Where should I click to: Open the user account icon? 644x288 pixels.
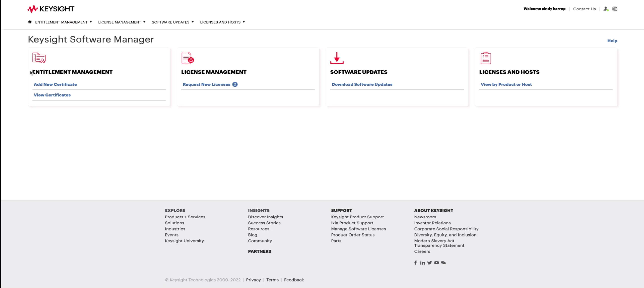tap(606, 9)
